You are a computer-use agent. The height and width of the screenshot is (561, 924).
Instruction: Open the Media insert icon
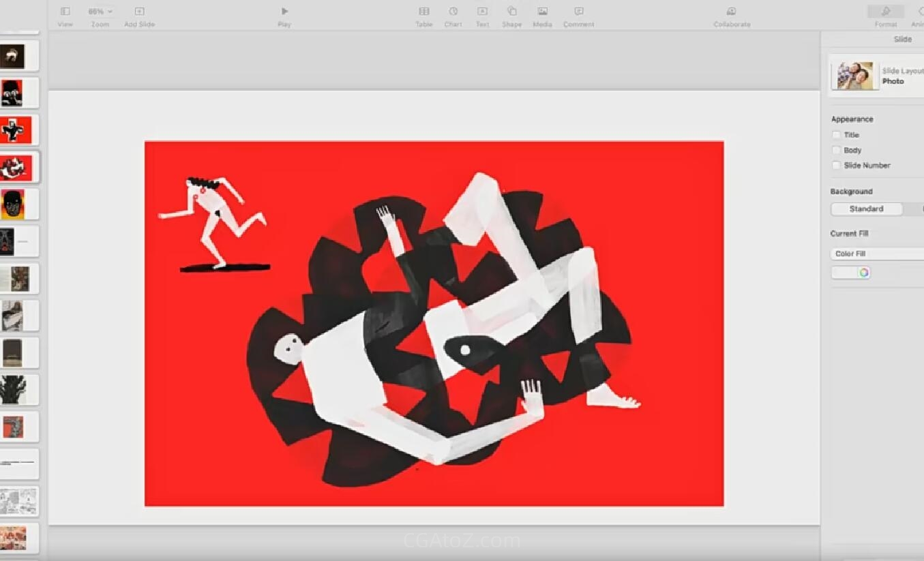pyautogui.click(x=542, y=12)
